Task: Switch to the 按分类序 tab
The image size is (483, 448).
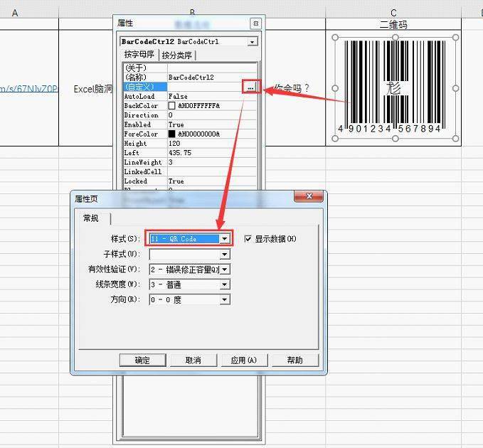Action: click(x=177, y=55)
